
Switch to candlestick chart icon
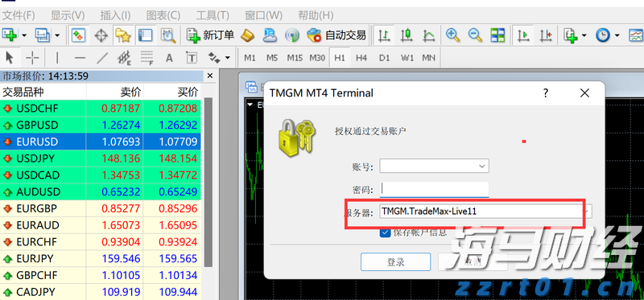(407, 35)
